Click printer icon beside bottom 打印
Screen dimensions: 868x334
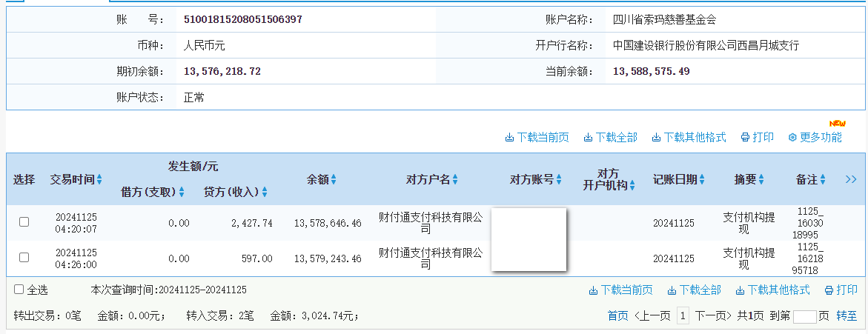pyautogui.click(x=829, y=290)
